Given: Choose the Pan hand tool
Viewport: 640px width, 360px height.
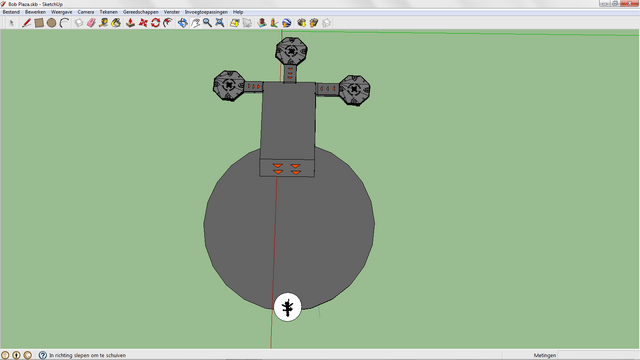Looking at the screenshot, I should click(195, 23).
